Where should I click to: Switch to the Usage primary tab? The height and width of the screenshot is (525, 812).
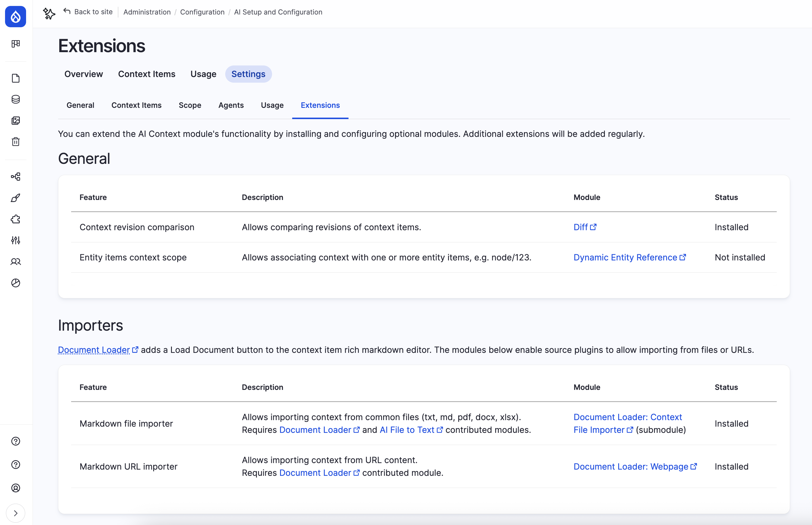(x=203, y=74)
